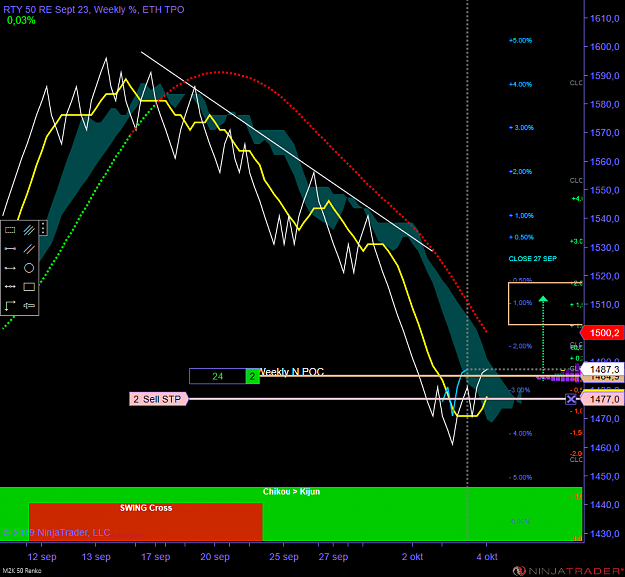The height and width of the screenshot is (577, 625).
Task: Click the -4.00% level label
Action: 521,433
